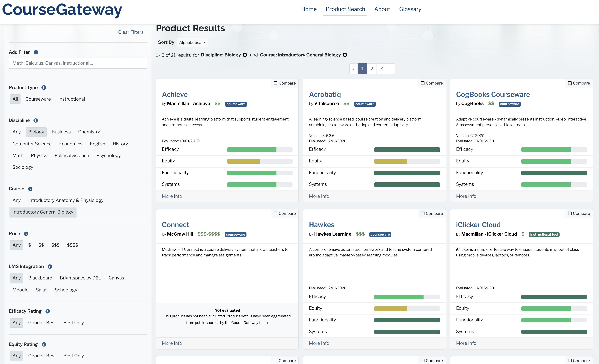Check Compare box on Acrobatiq card
Screen dimensions: 599x364
423,83
